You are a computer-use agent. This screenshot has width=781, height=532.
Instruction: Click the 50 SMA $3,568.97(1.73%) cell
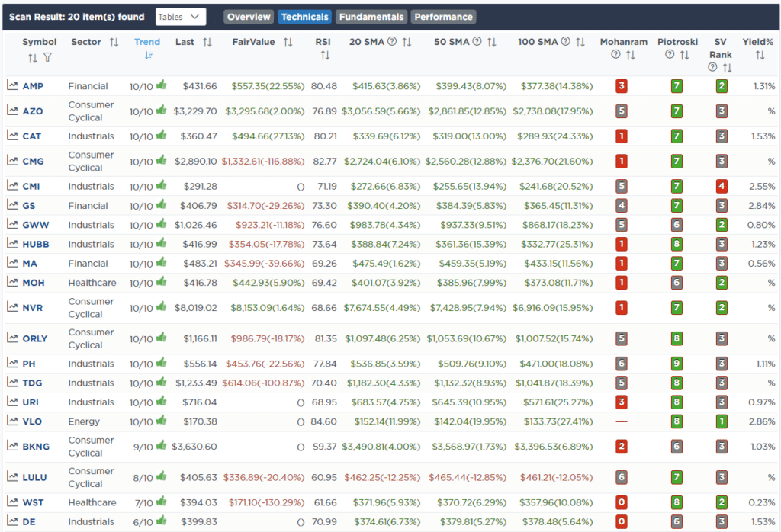click(469, 447)
